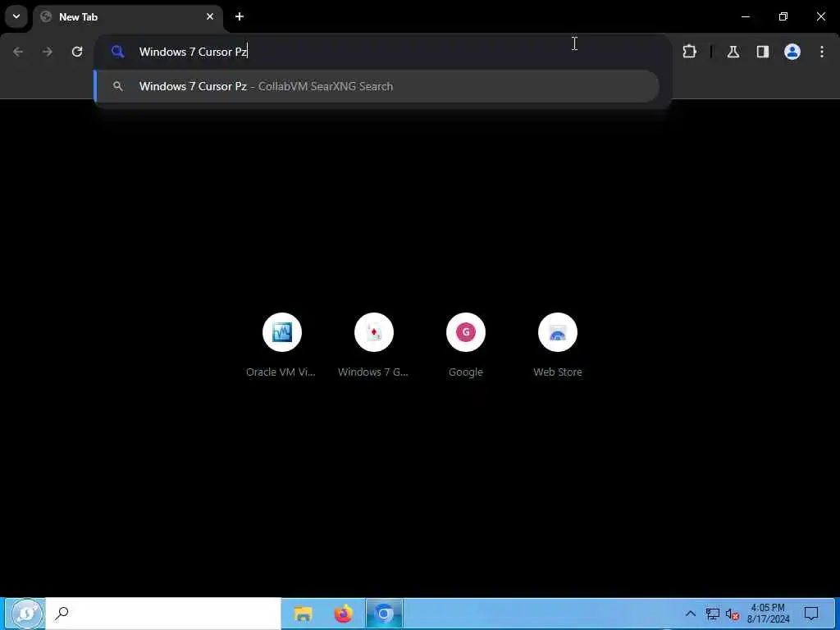Open the Web Store shortcut
The width and height of the screenshot is (840, 630).
click(558, 345)
